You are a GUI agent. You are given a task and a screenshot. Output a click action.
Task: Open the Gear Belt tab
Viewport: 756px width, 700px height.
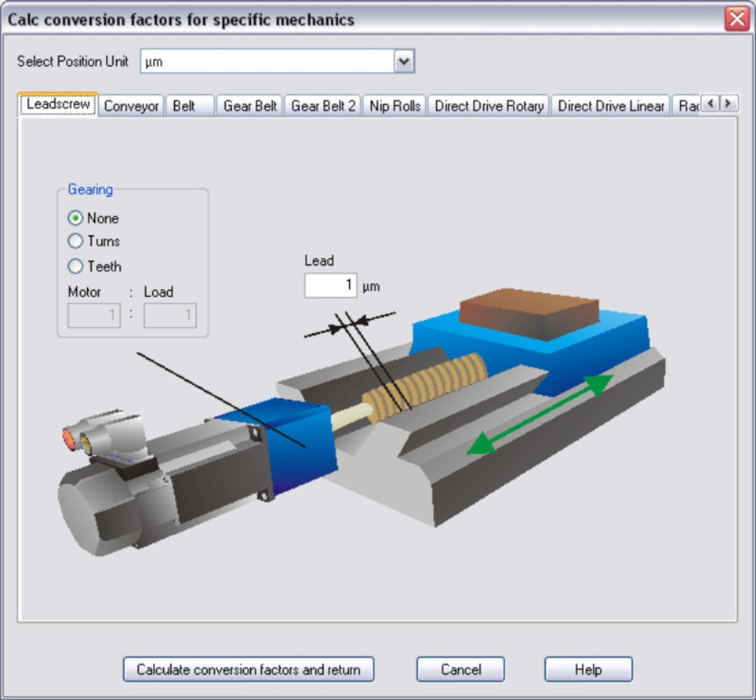point(250,106)
